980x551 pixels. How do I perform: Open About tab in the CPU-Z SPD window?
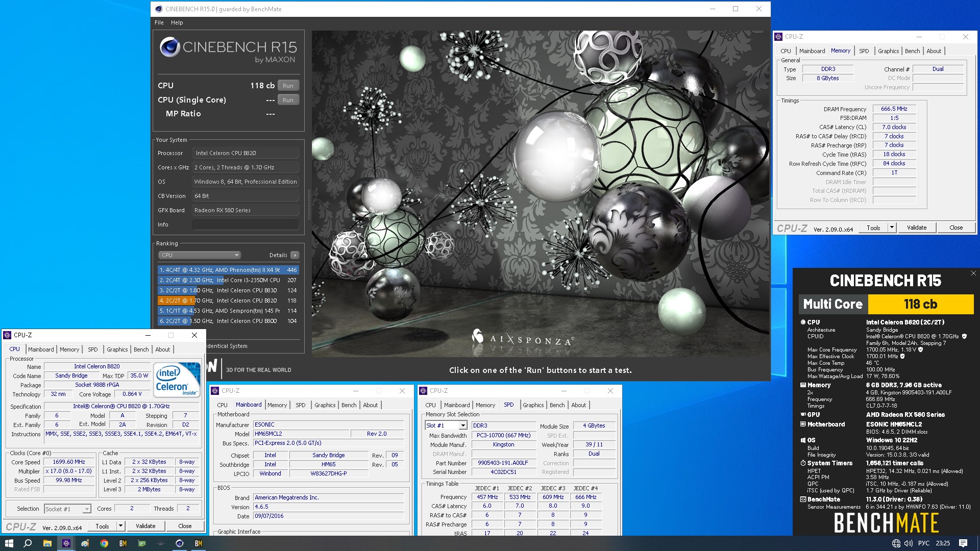[578, 405]
